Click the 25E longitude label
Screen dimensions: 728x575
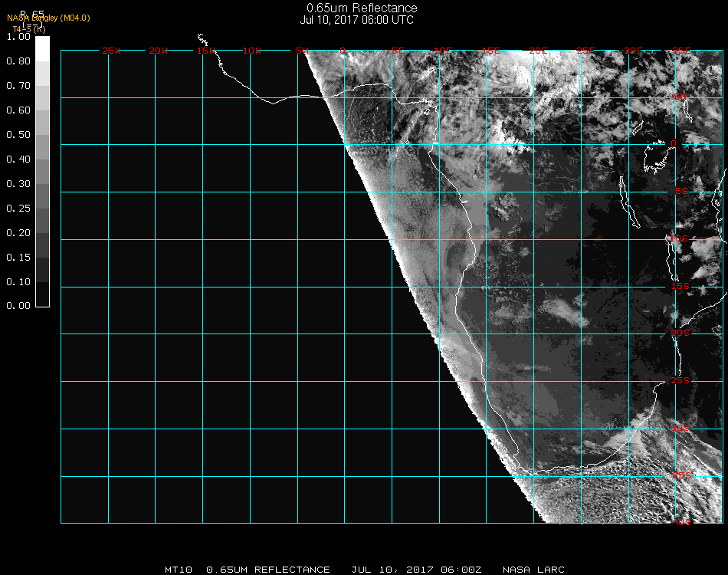[x=585, y=51]
